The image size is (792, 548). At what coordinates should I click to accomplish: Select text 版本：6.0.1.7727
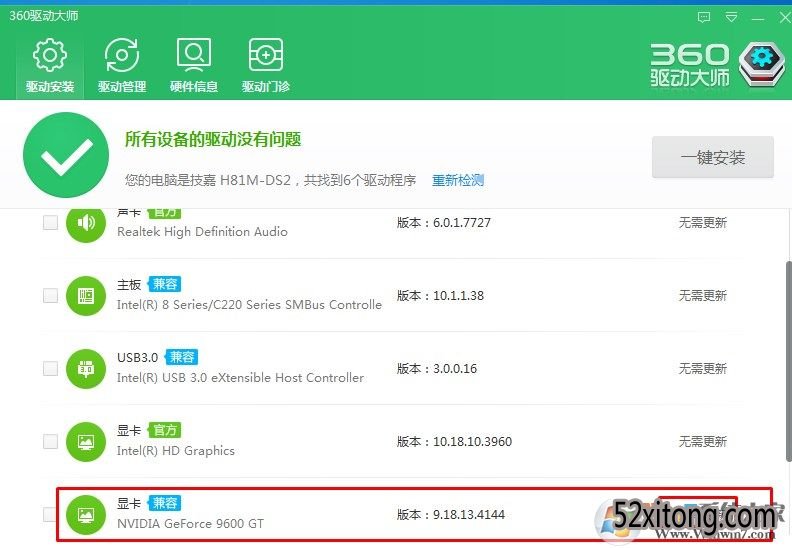[443, 223]
